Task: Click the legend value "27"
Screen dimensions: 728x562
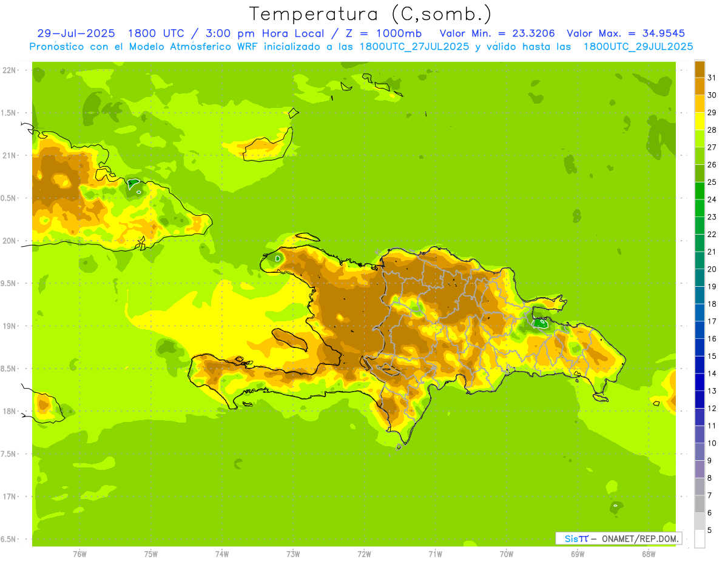Action: point(712,147)
